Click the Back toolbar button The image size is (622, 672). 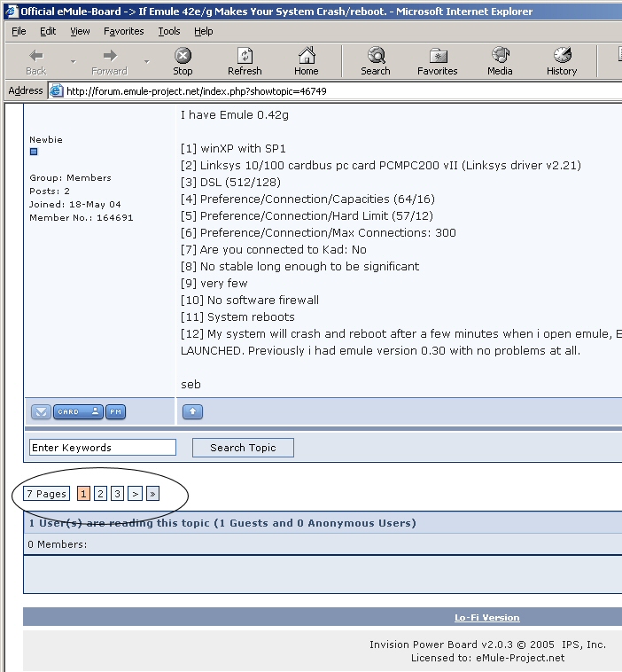coord(36,62)
